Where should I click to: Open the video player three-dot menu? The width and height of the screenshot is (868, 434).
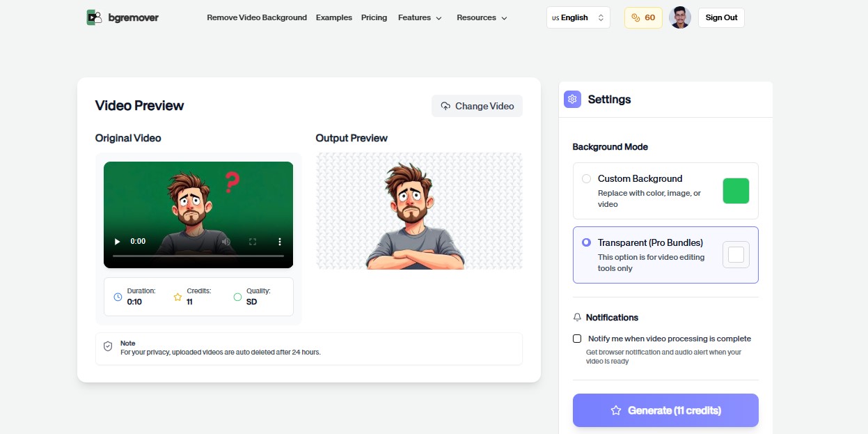[x=280, y=242]
